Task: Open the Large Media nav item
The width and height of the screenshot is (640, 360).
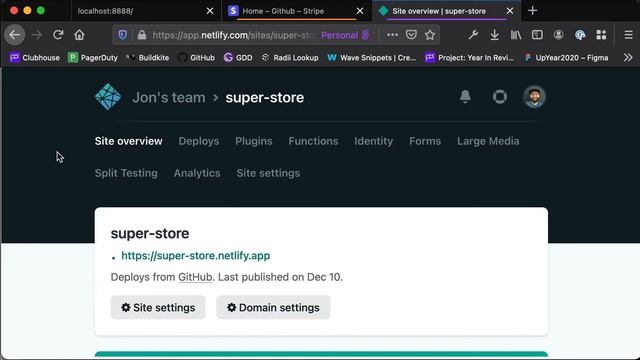Action: coord(488,141)
